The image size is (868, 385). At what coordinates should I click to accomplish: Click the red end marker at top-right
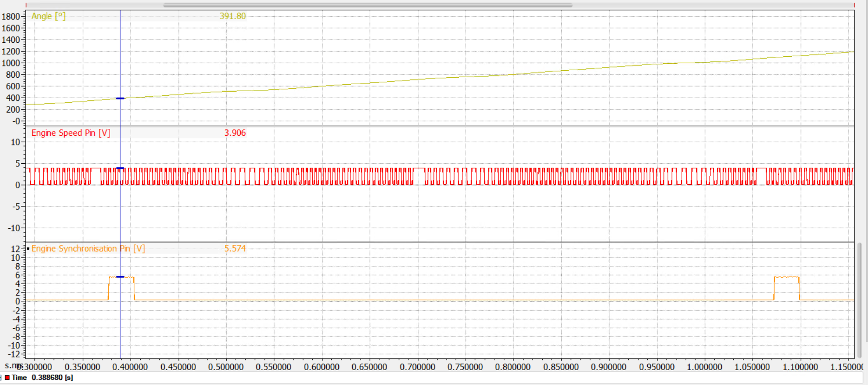point(854,5)
